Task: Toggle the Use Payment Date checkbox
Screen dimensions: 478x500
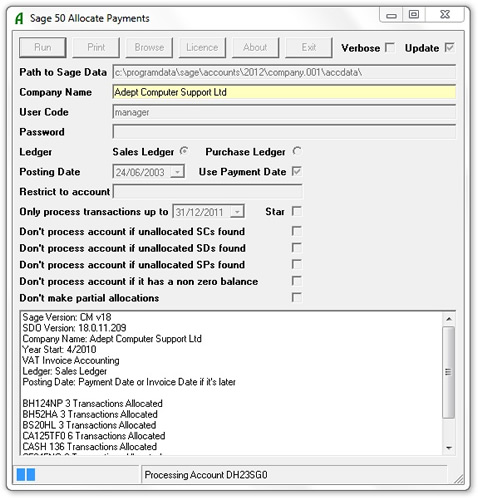Action: click(296, 171)
